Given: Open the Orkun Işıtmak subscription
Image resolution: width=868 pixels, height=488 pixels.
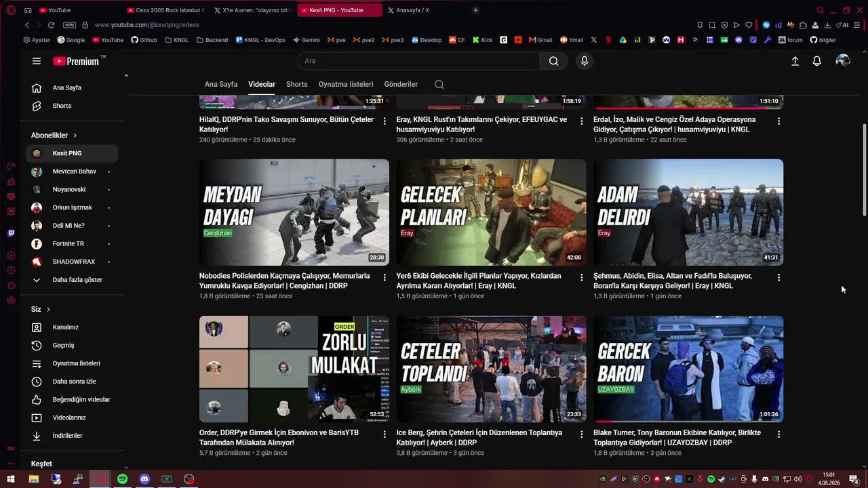Looking at the screenshot, I should click(x=72, y=207).
